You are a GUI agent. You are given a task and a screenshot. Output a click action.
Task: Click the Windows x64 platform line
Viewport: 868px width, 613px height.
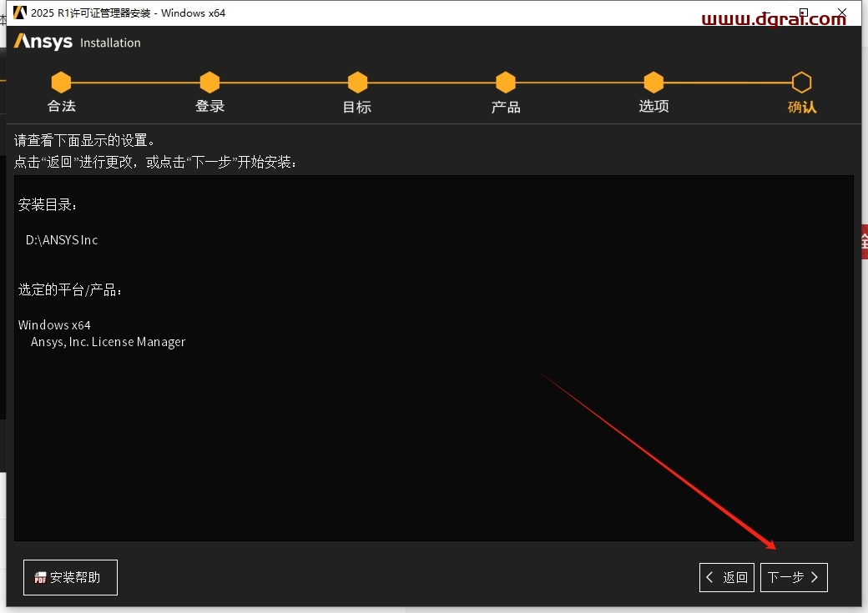click(54, 324)
